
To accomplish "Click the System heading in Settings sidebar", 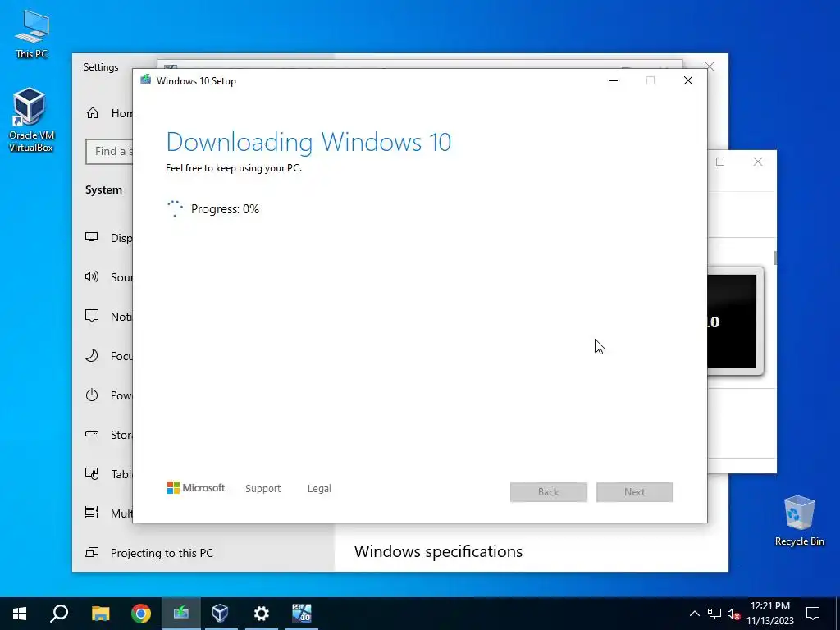I will coord(103,189).
